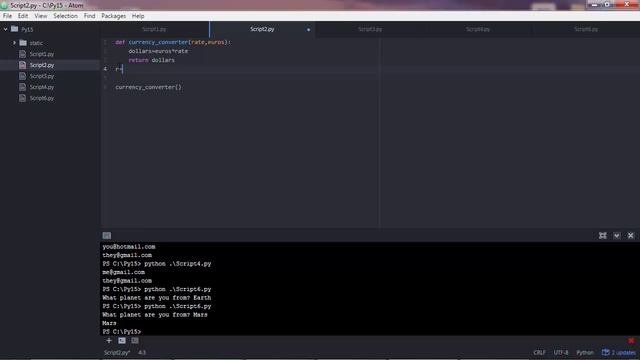Open the Edit menu

pos(23,16)
